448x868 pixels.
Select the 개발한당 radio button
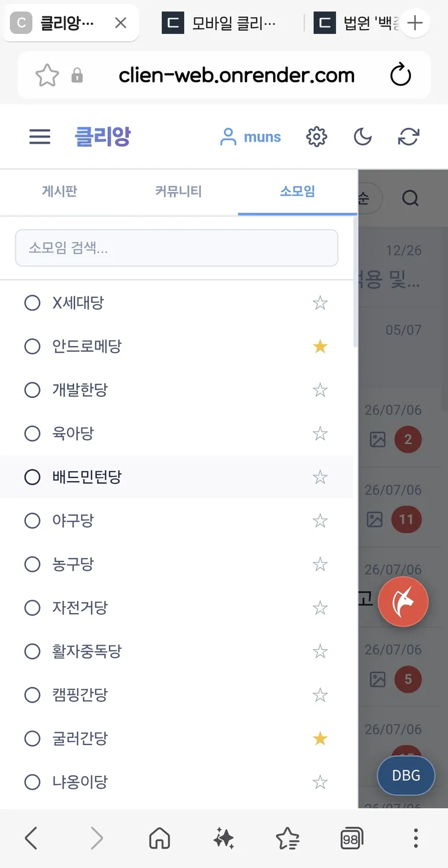pyautogui.click(x=32, y=390)
